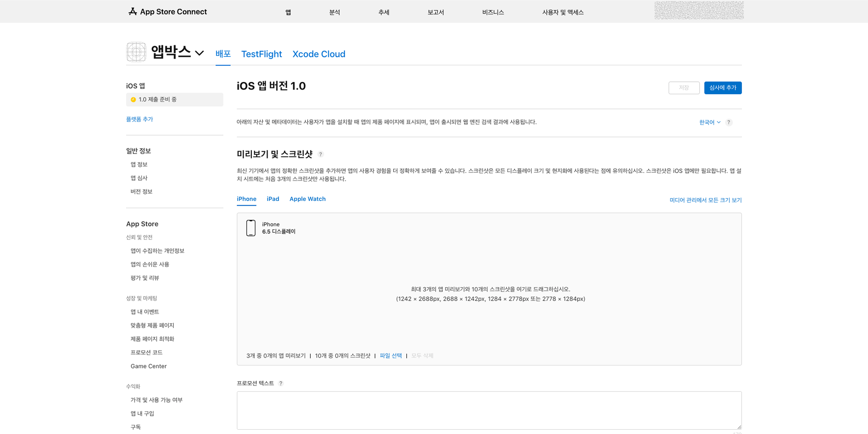Open the 한국어 language dropdown
Screen dimensions: 868x434
[x=710, y=122]
